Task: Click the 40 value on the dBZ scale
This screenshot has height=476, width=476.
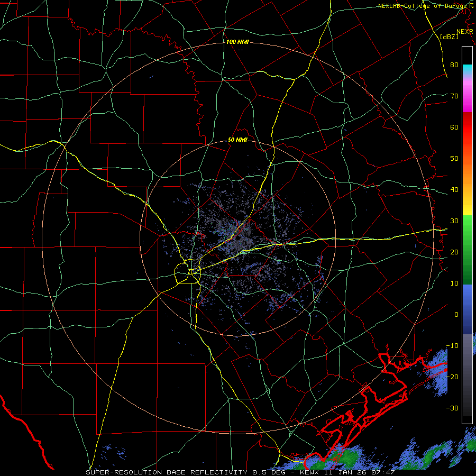Action: coord(454,190)
